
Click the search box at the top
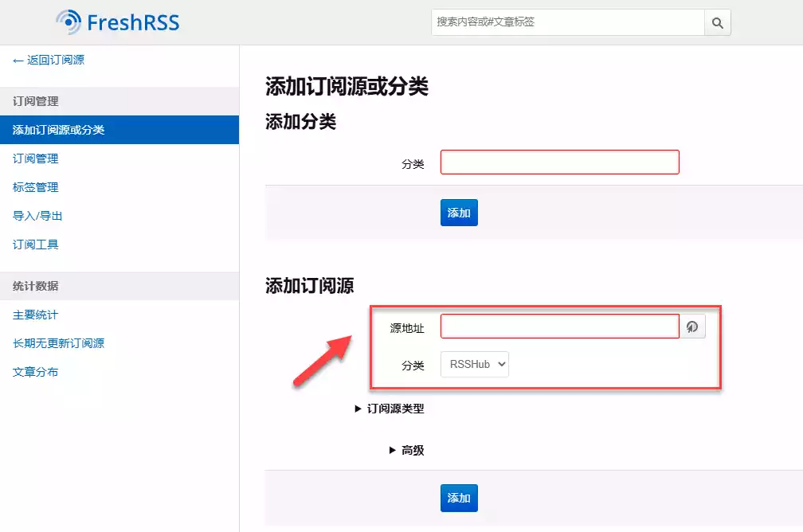pos(566,22)
